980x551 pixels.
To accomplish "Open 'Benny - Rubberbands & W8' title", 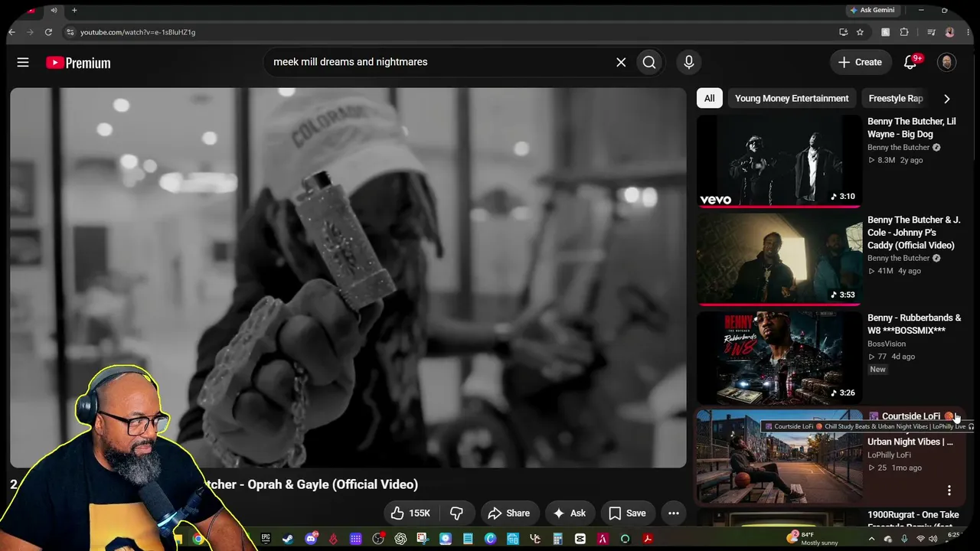I will click(x=914, y=324).
